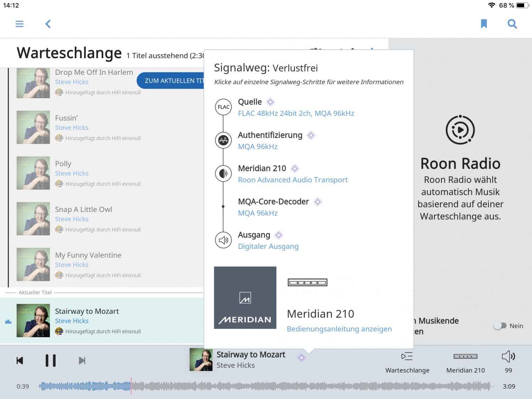Click album cover for Snap A Little Owl
The height and width of the screenshot is (399, 532).
[x=33, y=219]
